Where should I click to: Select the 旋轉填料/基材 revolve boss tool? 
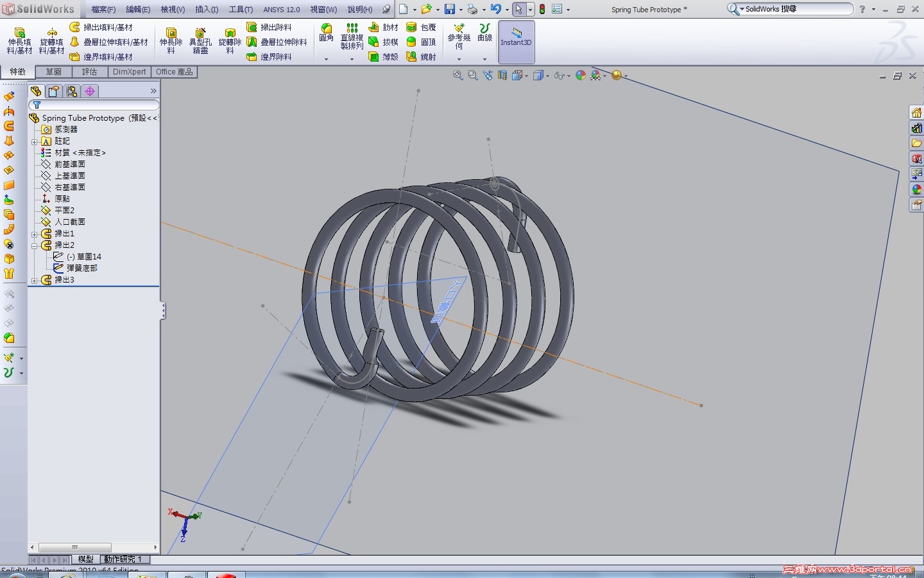(51, 41)
